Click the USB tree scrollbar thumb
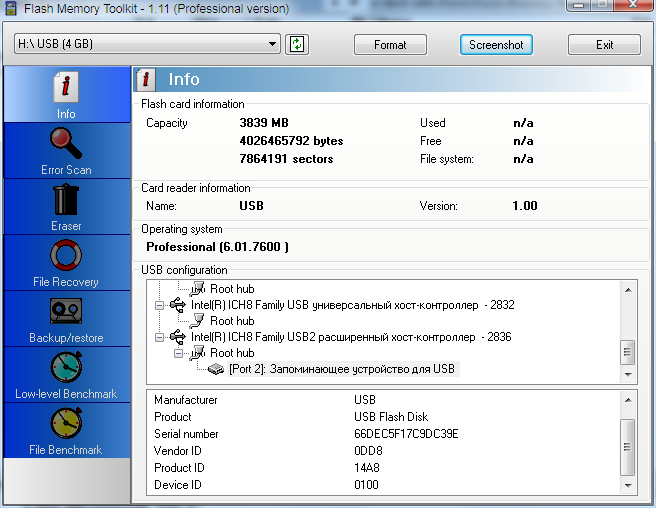The image size is (656, 508). [x=628, y=351]
